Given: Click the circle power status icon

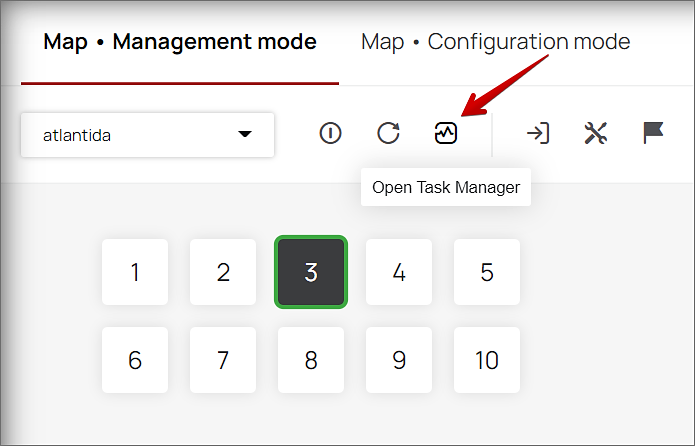Looking at the screenshot, I should pyautogui.click(x=330, y=133).
